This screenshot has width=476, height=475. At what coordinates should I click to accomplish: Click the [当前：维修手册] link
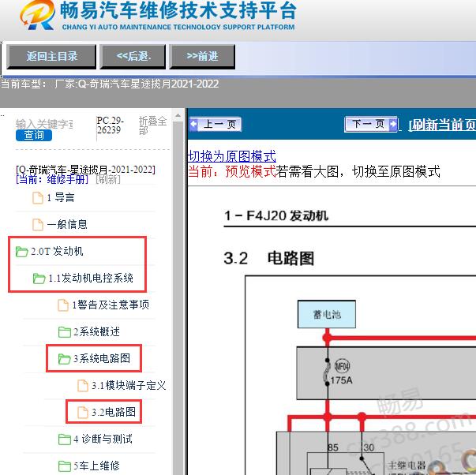(x=52, y=179)
